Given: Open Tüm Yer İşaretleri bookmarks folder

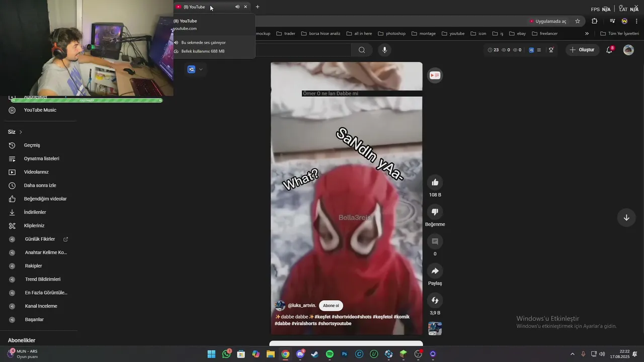Looking at the screenshot, I should (x=620, y=34).
